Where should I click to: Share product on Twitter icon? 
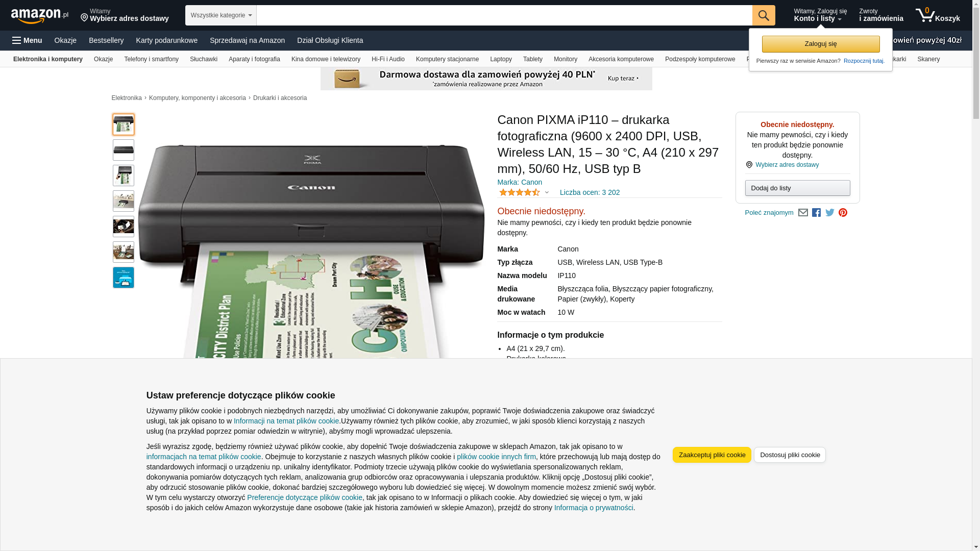point(829,213)
